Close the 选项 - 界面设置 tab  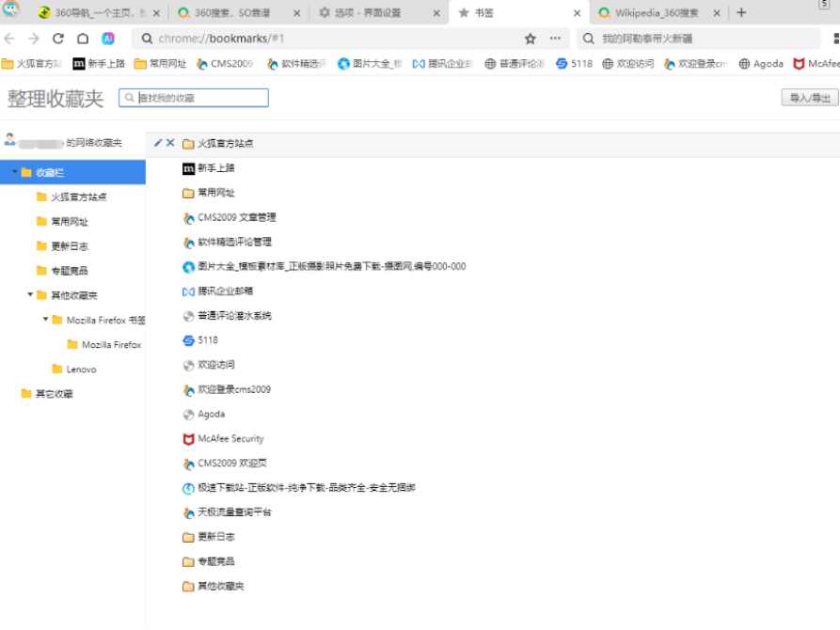[436, 13]
